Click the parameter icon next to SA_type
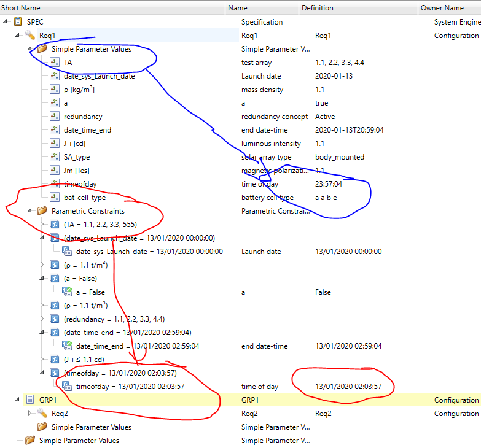Image resolution: width=481 pixels, height=448 pixels. point(55,156)
